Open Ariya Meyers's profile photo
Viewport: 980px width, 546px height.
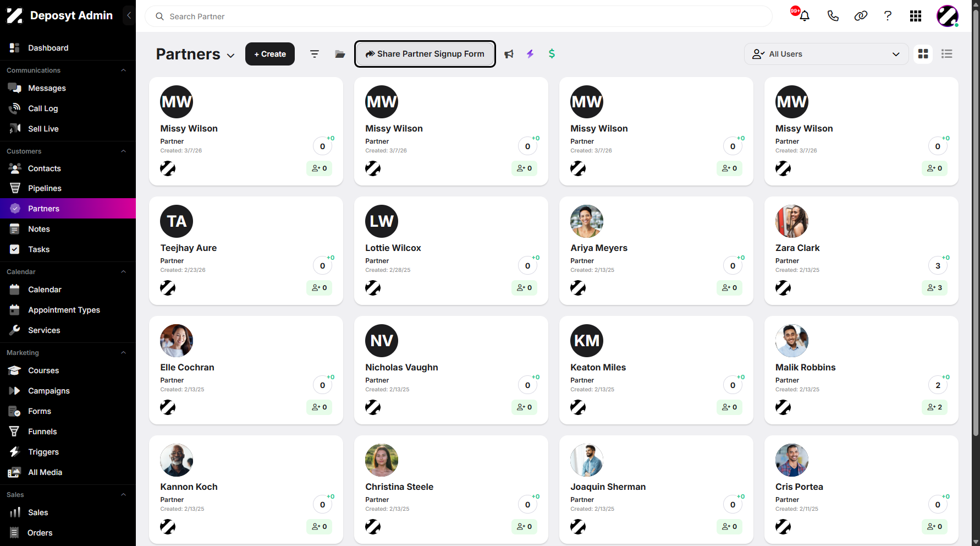(x=587, y=221)
